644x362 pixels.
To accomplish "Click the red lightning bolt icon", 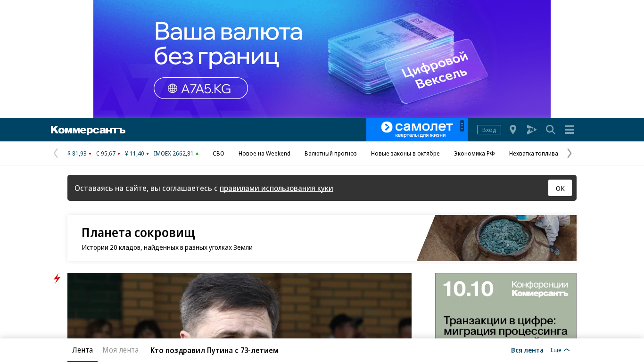I will (x=57, y=279).
